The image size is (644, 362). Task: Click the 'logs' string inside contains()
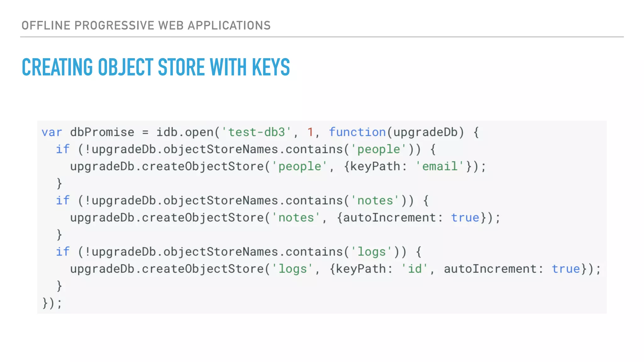click(371, 252)
